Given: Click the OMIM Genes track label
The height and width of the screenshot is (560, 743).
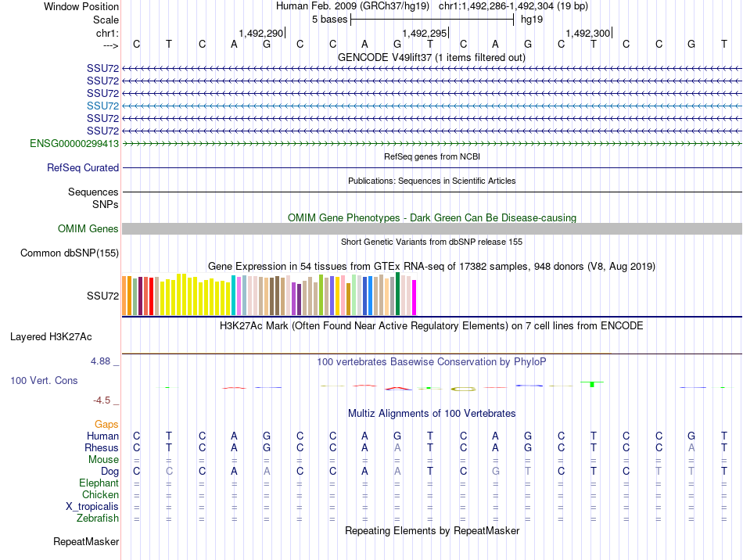Looking at the screenshot, I should click(x=88, y=229).
